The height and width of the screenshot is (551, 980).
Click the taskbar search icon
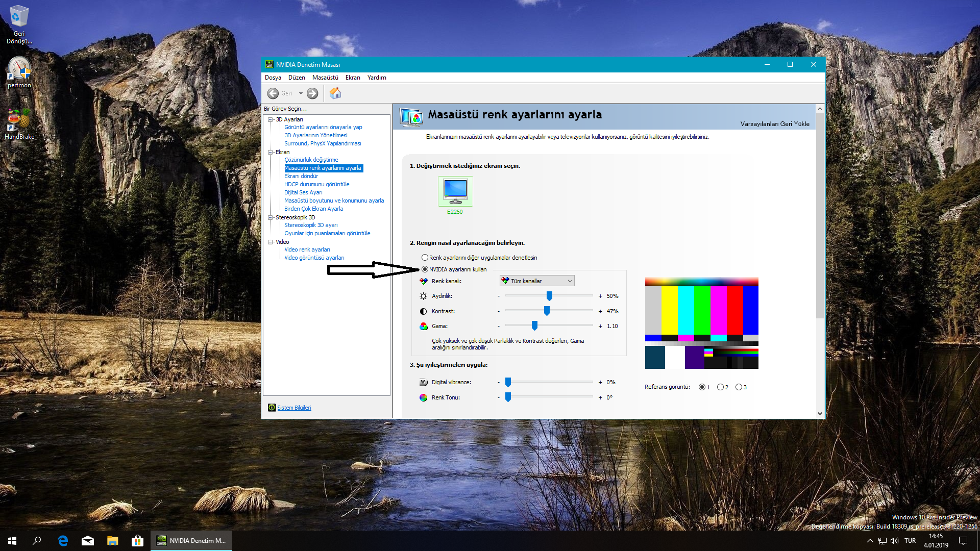(37, 541)
